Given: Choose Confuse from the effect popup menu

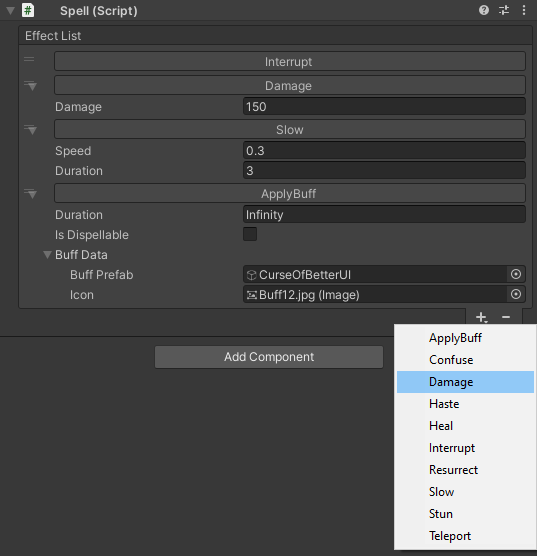Looking at the screenshot, I should tap(465, 360).
